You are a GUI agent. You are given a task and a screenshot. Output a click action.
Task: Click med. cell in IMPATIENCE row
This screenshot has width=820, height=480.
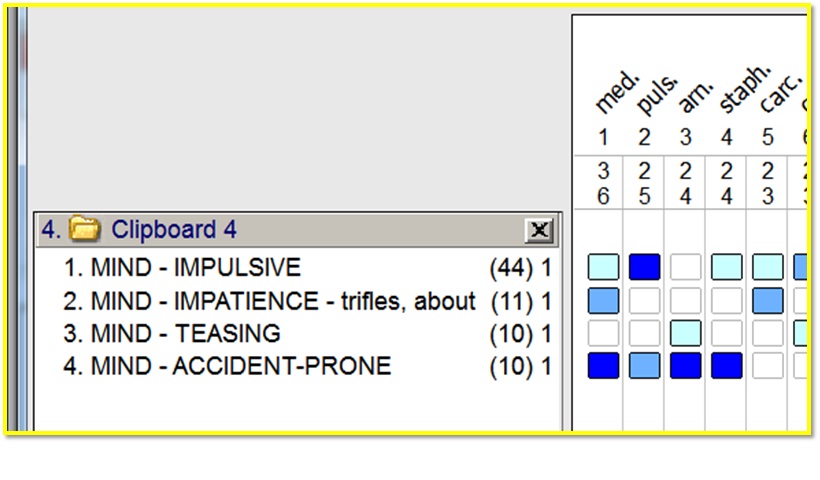point(603,300)
